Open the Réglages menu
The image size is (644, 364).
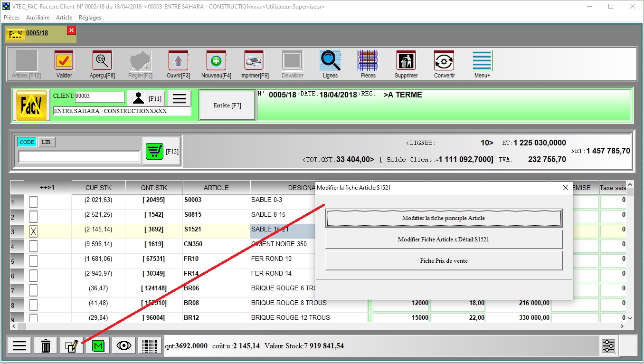90,18
